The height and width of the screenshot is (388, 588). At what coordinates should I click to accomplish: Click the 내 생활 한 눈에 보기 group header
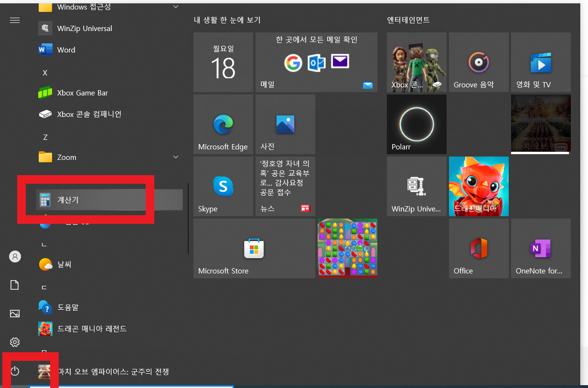pos(227,20)
